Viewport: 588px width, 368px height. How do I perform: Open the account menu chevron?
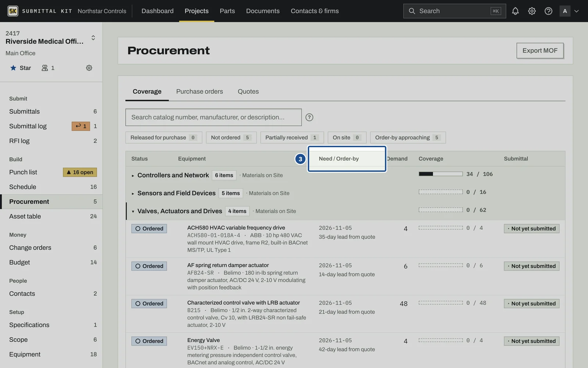[x=577, y=11]
